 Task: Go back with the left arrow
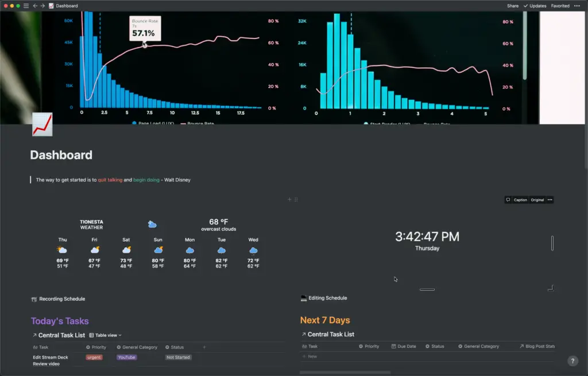click(x=35, y=6)
